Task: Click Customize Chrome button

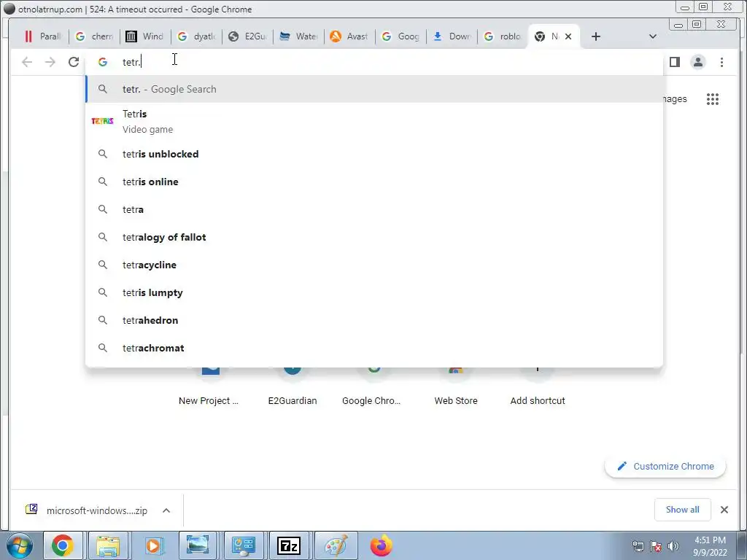Action: [665, 466]
